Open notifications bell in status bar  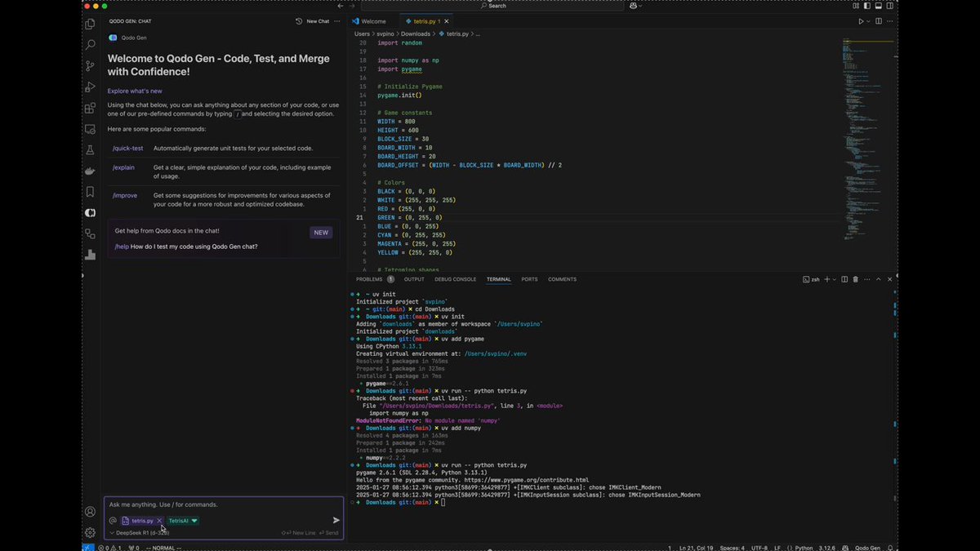(x=890, y=548)
